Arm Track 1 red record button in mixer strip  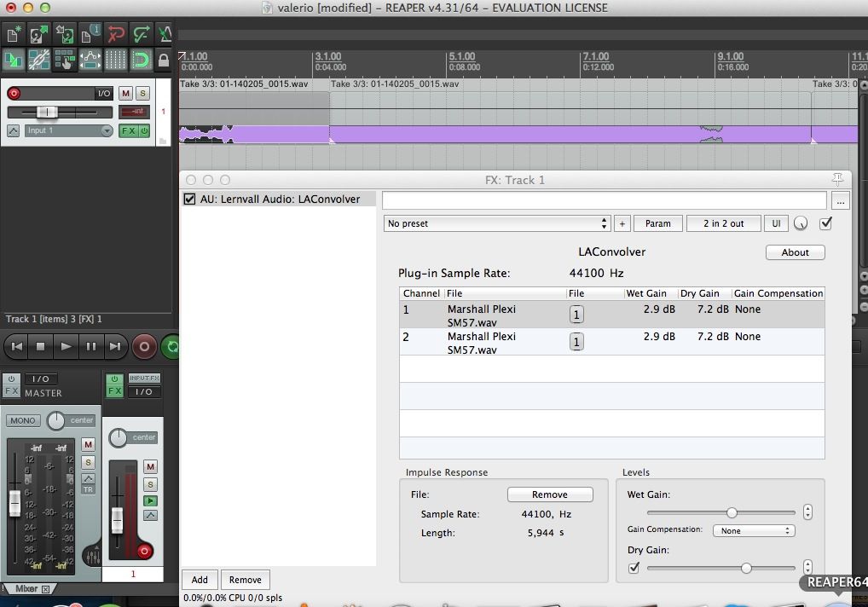(144, 551)
